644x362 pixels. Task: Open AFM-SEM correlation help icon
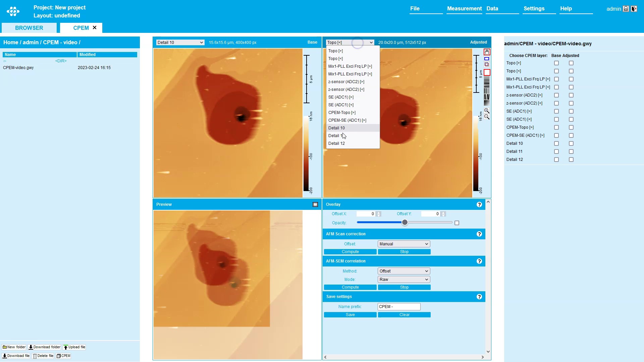click(x=479, y=261)
